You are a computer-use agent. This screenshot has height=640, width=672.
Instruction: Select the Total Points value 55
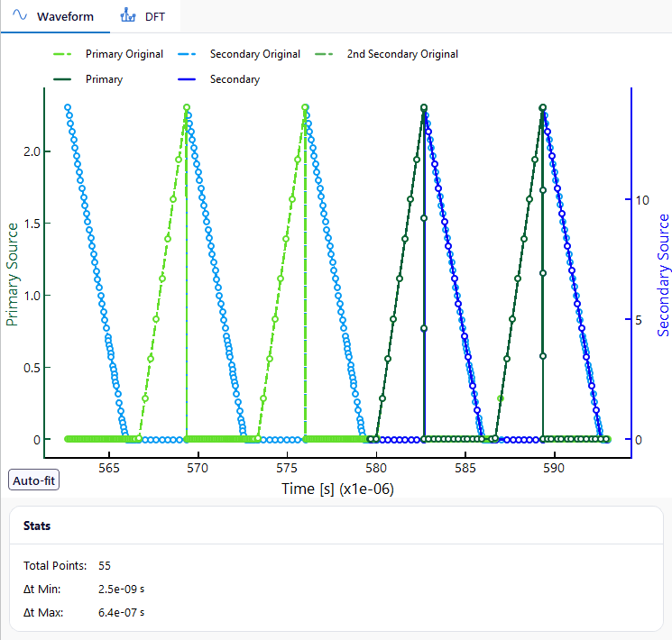coord(105,565)
